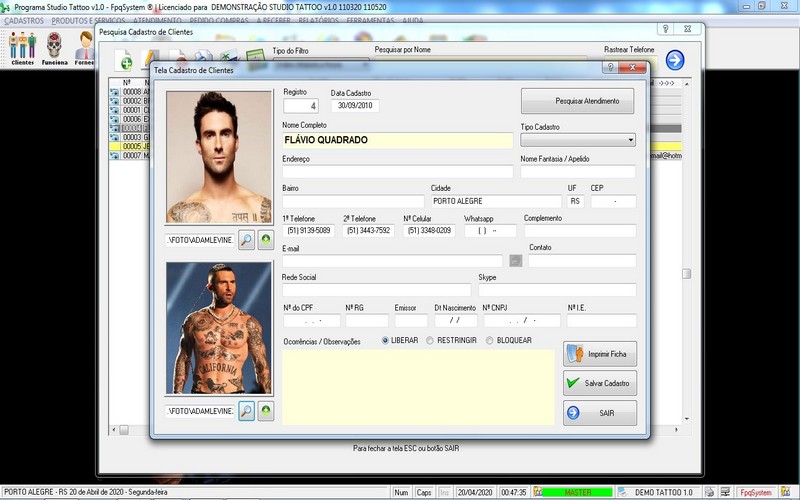Screen dimensions: 800x500
Task: Click the Contato input field
Action: 582,261
